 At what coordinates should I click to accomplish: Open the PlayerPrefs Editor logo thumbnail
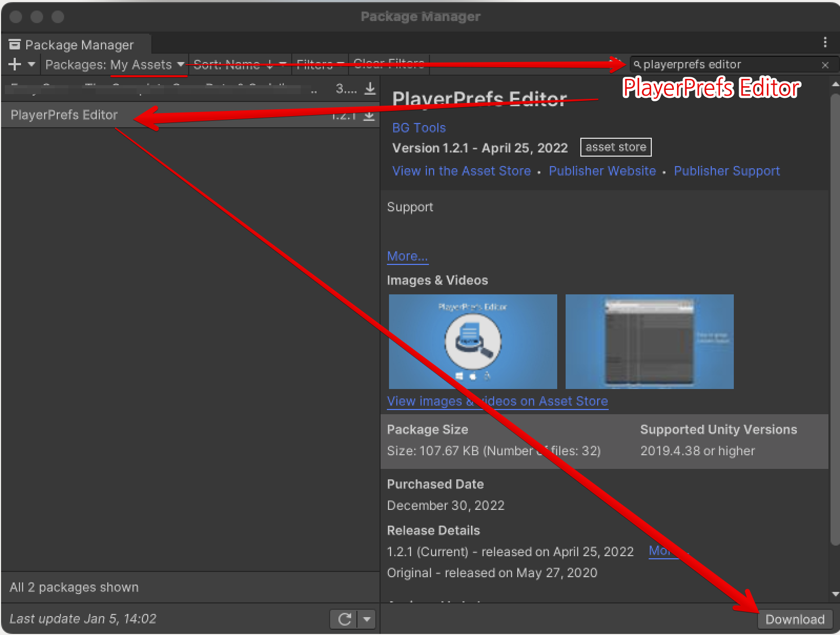coord(473,342)
